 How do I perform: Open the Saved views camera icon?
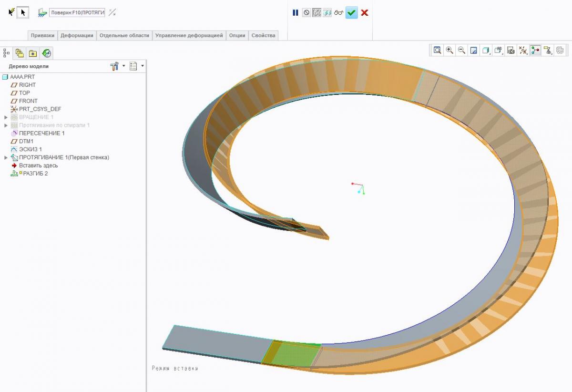click(511, 50)
